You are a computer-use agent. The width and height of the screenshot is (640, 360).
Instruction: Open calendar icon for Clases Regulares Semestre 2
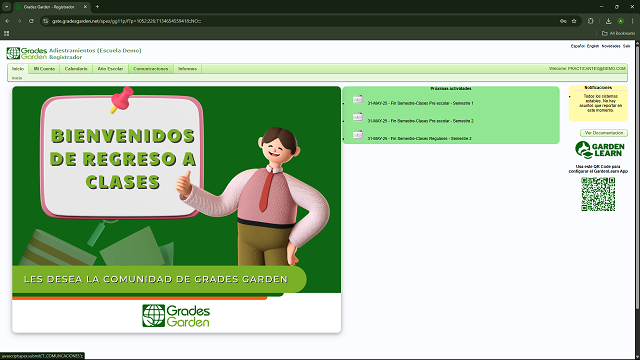pos(358,135)
